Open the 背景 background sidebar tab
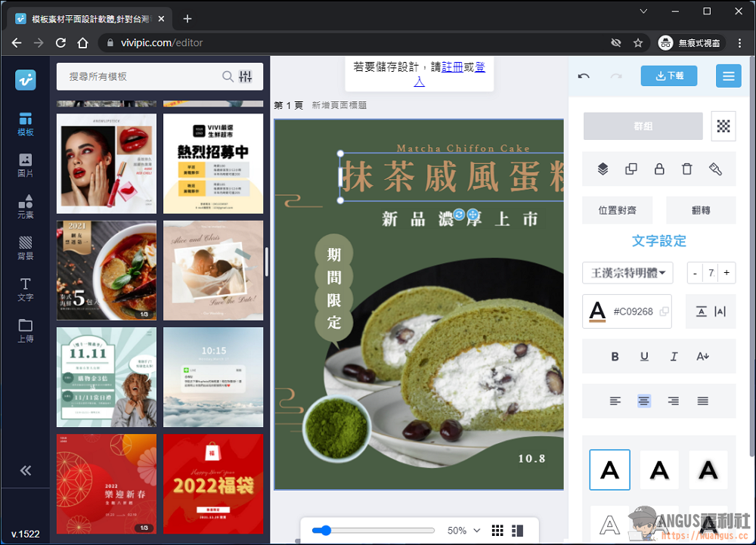The image size is (756, 545). coord(25,248)
